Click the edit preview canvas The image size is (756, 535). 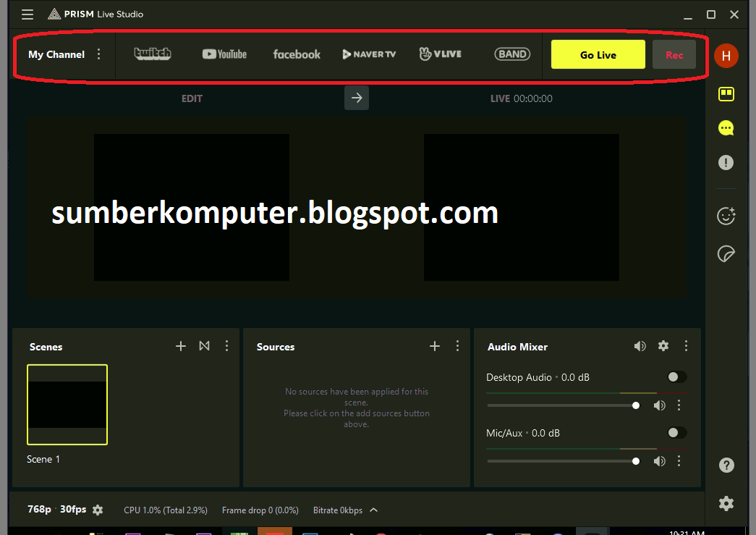point(192,208)
